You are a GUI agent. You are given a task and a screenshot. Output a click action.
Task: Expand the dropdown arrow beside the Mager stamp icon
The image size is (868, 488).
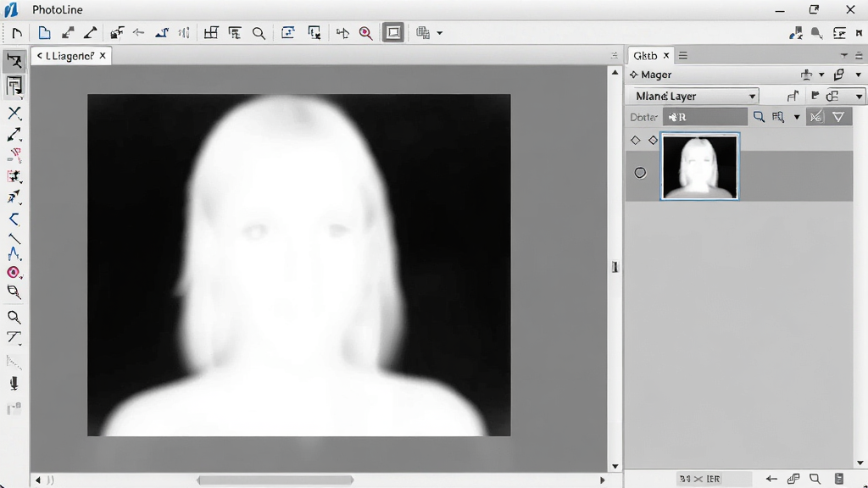(821, 75)
